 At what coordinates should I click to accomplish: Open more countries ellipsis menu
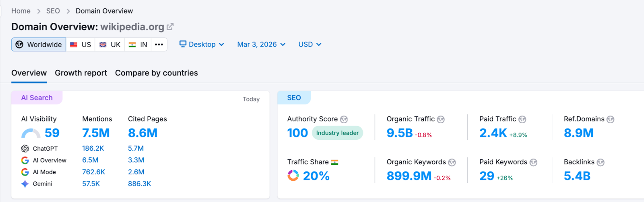159,45
